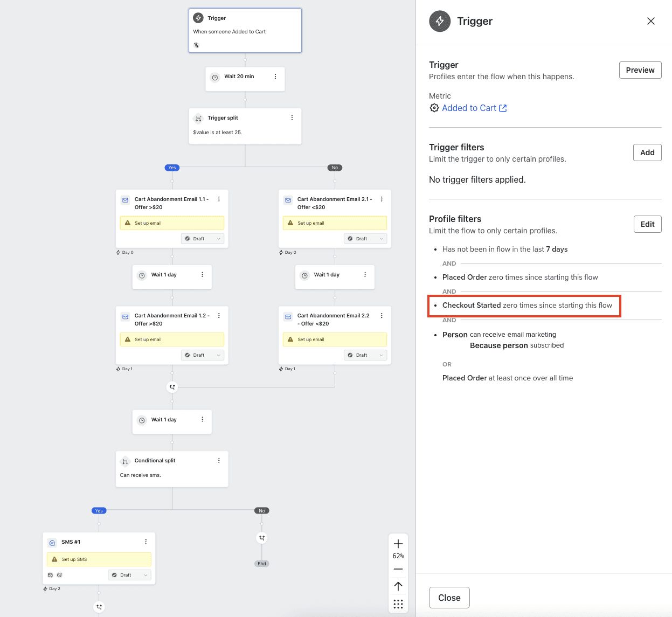Open the SMS #1 Draft status dropdown
This screenshot has height=617, width=672.
click(x=129, y=575)
